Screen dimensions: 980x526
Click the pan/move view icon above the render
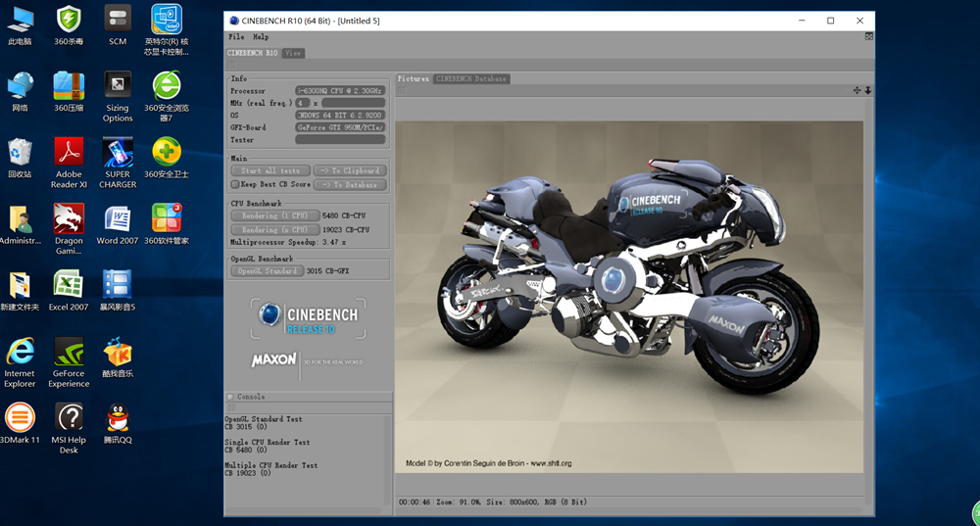coord(857,90)
